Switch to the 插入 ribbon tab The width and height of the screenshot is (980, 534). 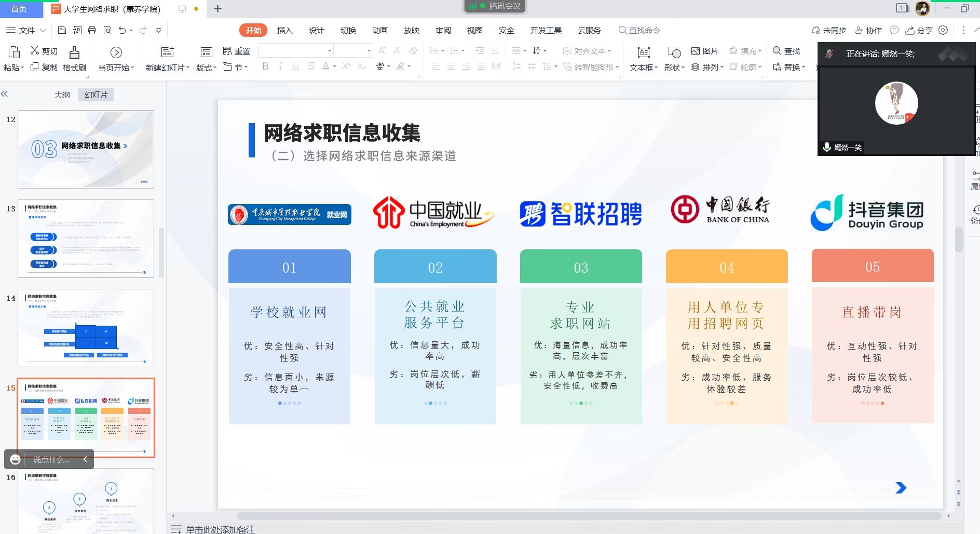(284, 31)
